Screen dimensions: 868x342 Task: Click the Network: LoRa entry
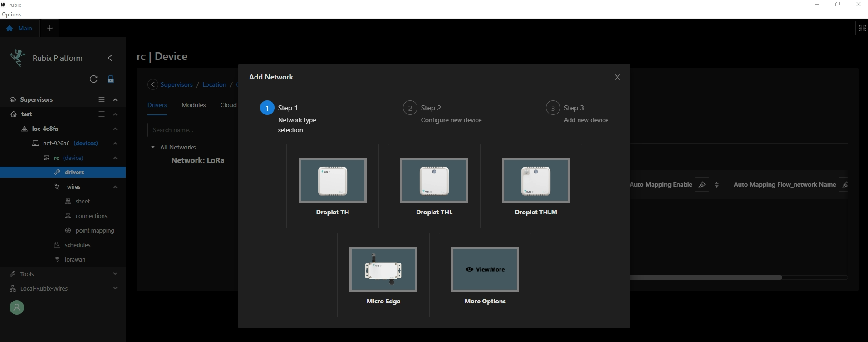197,160
